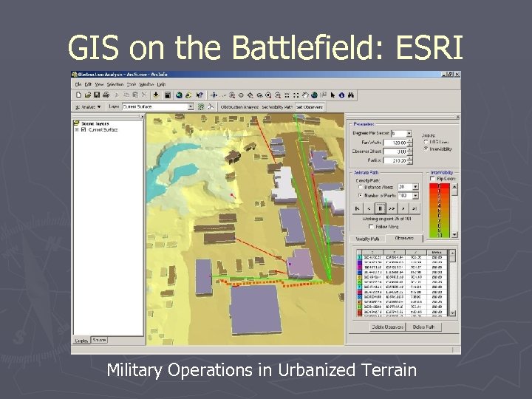Screen dimensions: 532x399
Task: Open the Number of Points value dropdown
Action: (x=415, y=196)
